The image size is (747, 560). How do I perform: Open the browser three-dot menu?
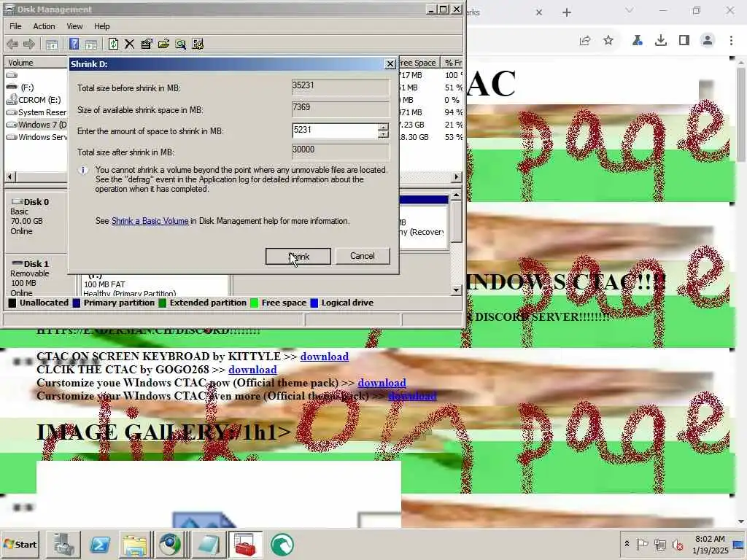[731, 41]
